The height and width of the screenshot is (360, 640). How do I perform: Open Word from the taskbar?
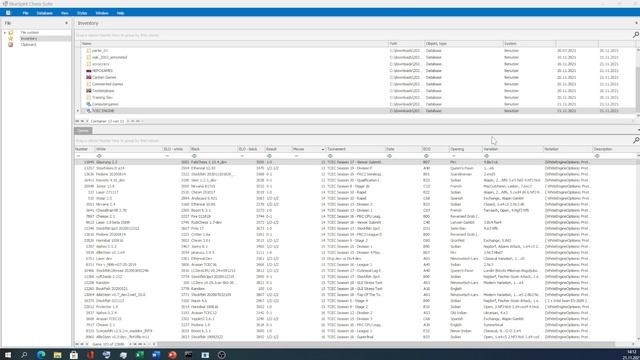pos(156,355)
